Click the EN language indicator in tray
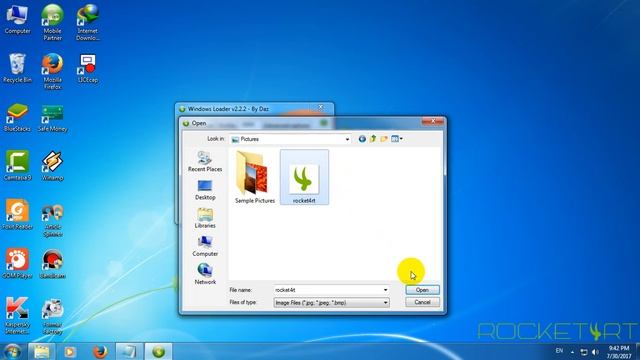The height and width of the screenshot is (360, 640). [559, 351]
